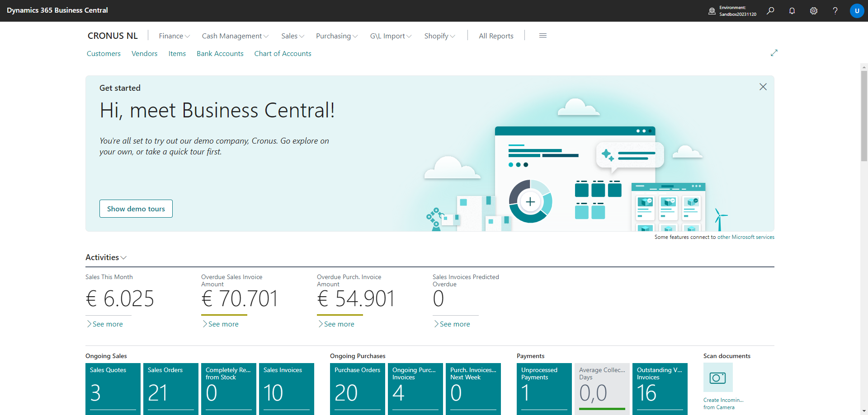The width and height of the screenshot is (868, 415).
Task: Open the search magnifier icon
Action: point(770,11)
